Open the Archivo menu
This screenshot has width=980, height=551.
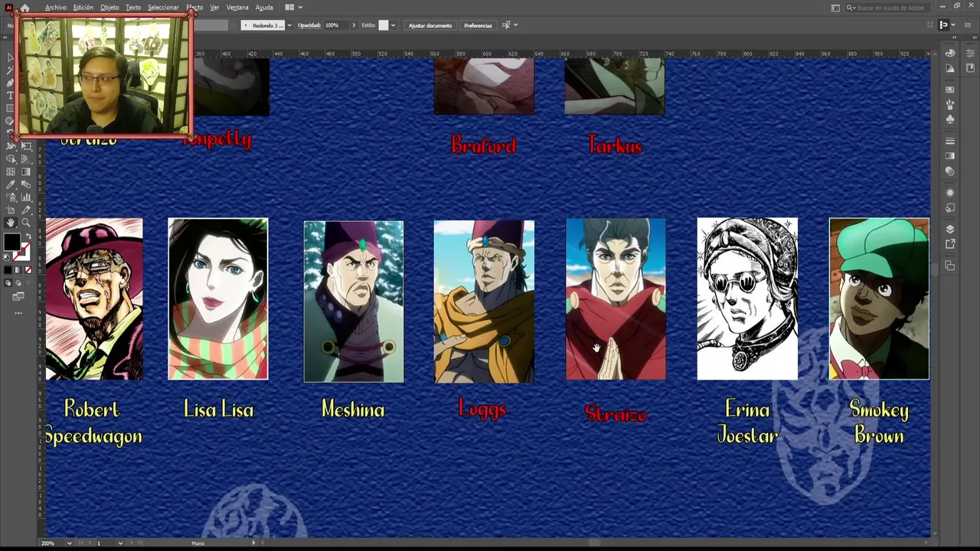pyautogui.click(x=55, y=7)
